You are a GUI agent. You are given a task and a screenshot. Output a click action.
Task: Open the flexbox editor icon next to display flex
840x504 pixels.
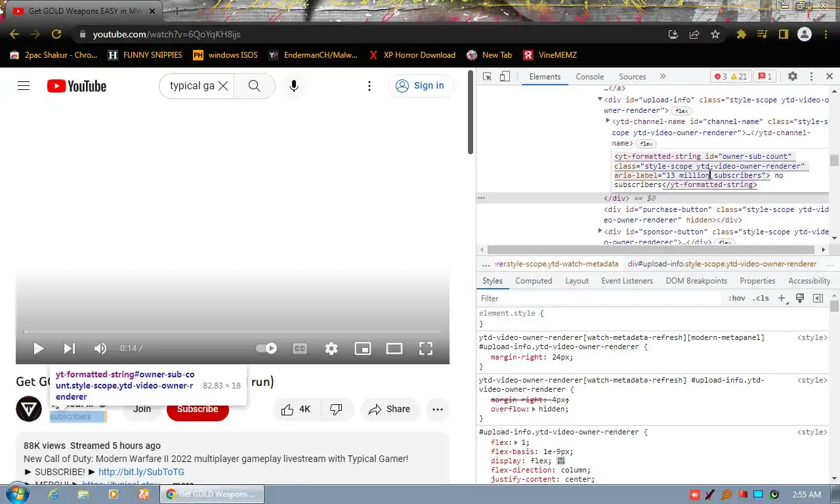tap(560, 461)
